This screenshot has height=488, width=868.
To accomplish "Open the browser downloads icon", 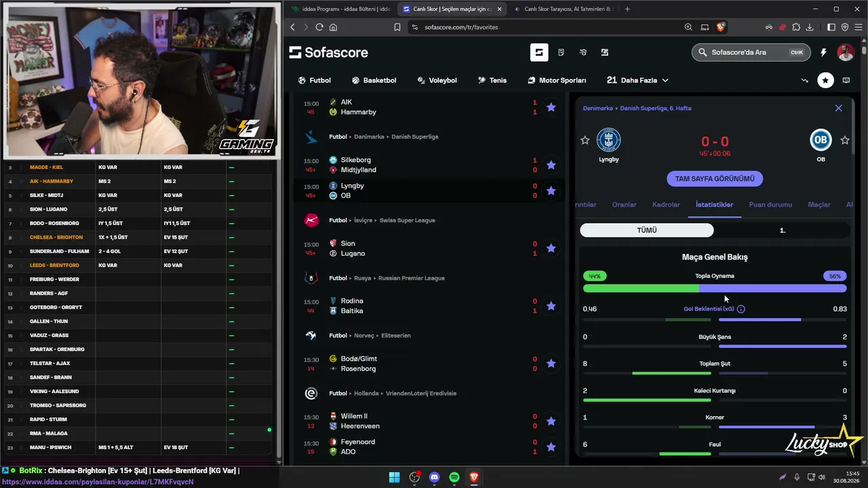I will pyautogui.click(x=810, y=27).
